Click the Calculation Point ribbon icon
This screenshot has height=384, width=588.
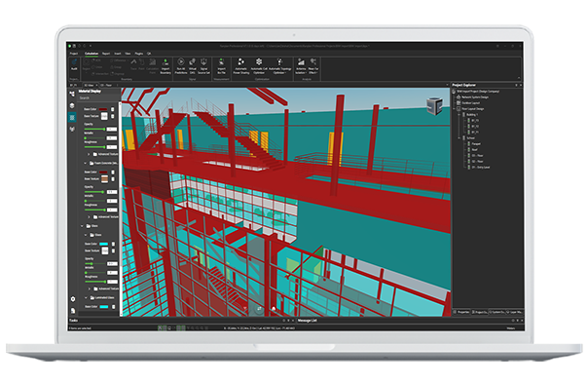[x=152, y=65]
